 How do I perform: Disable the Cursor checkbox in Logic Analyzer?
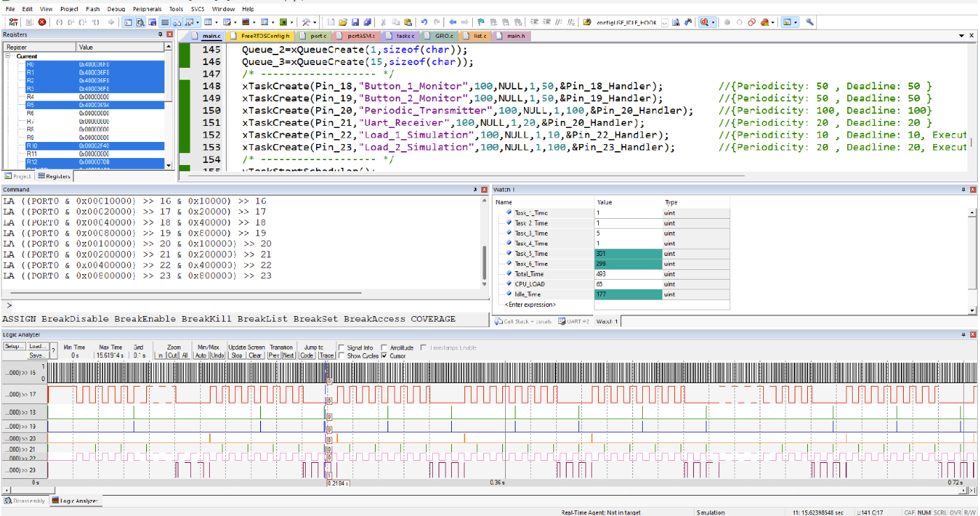coord(383,355)
